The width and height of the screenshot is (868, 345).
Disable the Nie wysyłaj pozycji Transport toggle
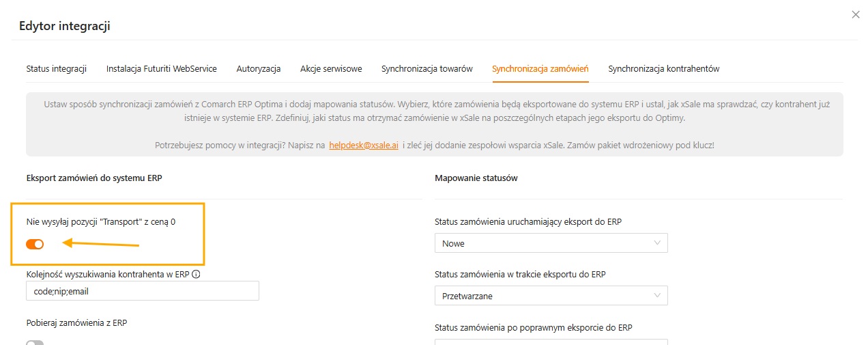pyautogui.click(x=35, y=244)
